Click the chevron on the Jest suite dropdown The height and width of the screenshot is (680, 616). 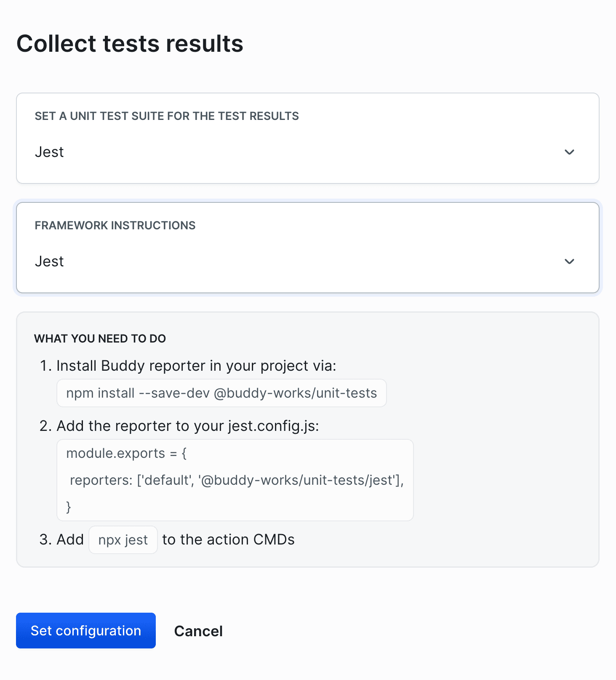(x=569, y=152)
